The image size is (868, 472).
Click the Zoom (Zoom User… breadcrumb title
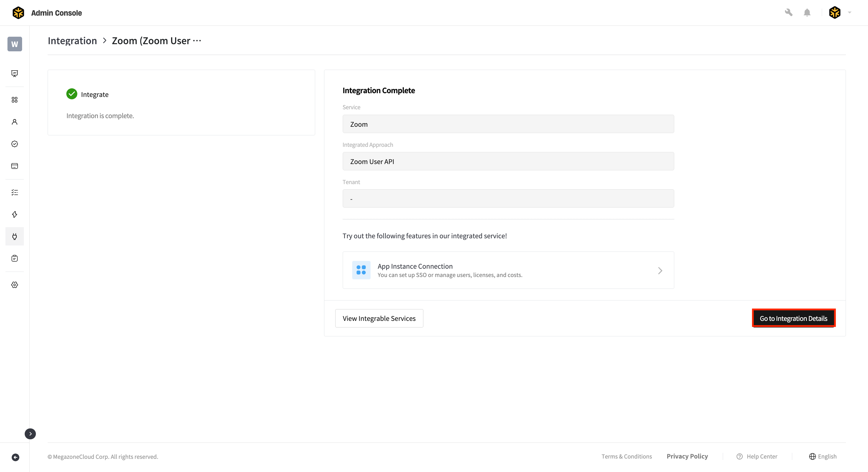click(x=157, y=41)
